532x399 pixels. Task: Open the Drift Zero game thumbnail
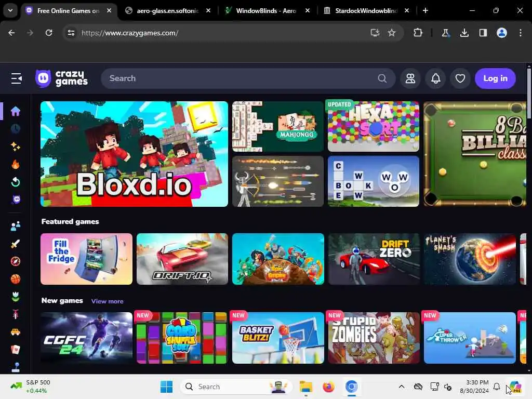374,259
